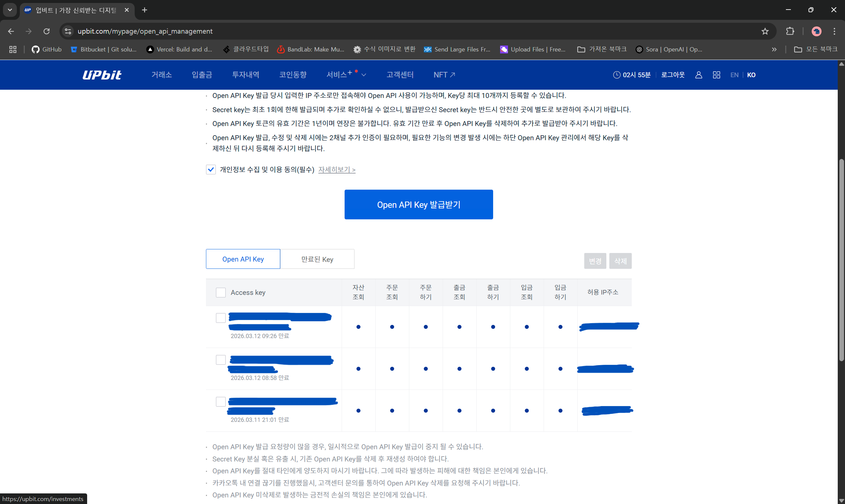Open a new browser tab
The image size is (845, 504).
click(x=144, y=10)
